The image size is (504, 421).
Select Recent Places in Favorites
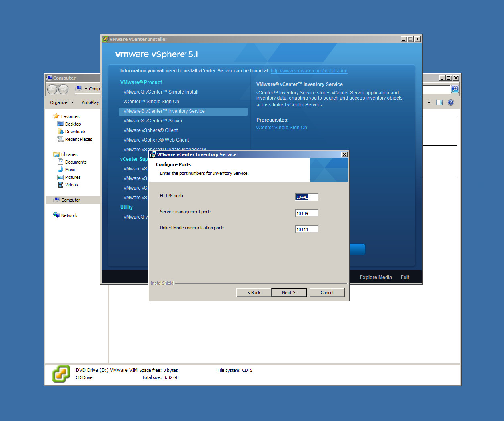tap(78, 139)
